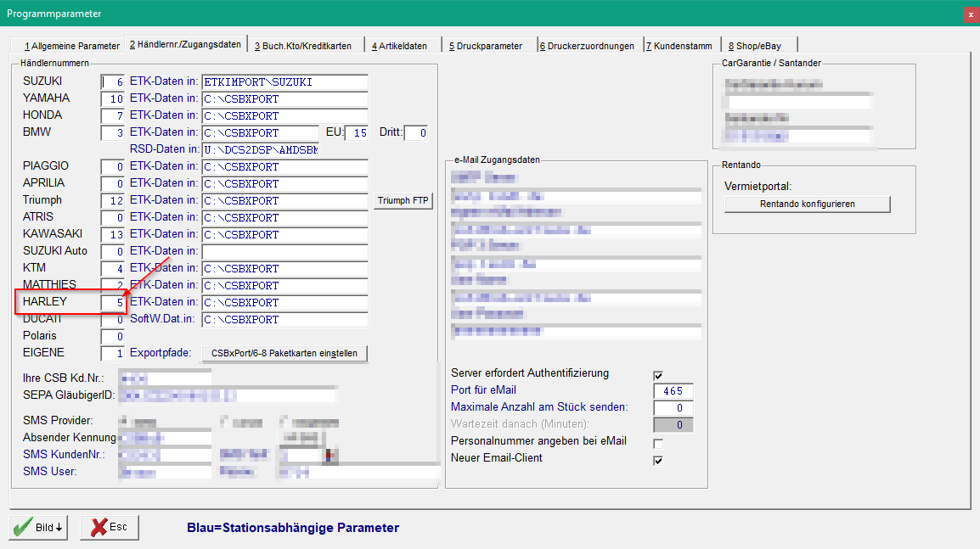Click the APRILIA dealer number field
This screenshot has width=980, height=549.
pyautogui.click(x=112, y=183)
